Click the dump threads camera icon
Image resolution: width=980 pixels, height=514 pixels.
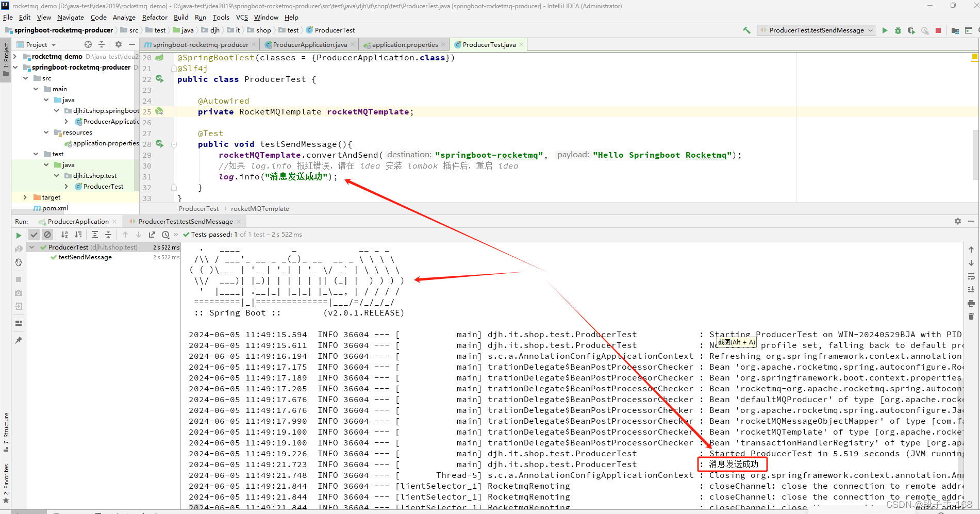pos(19,293)
